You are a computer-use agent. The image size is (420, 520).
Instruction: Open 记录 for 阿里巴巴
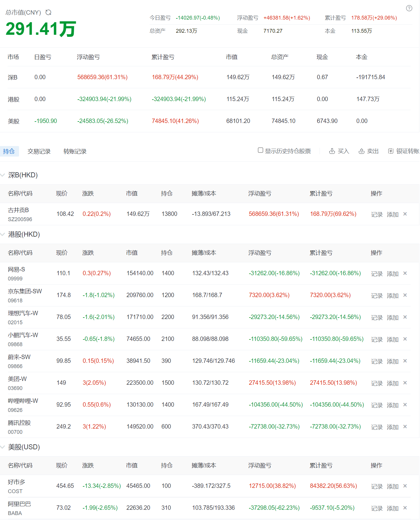click(377, 508)
